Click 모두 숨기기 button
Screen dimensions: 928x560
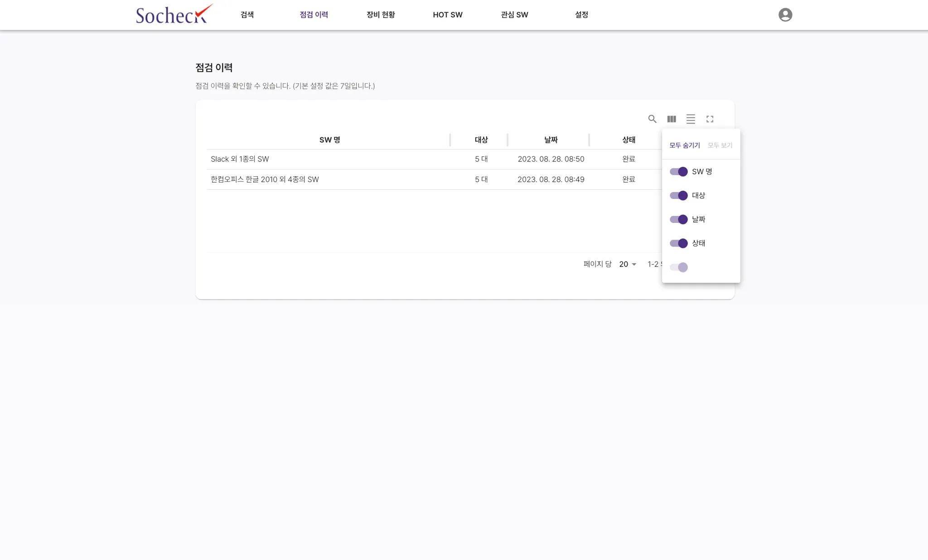point(684,145)
